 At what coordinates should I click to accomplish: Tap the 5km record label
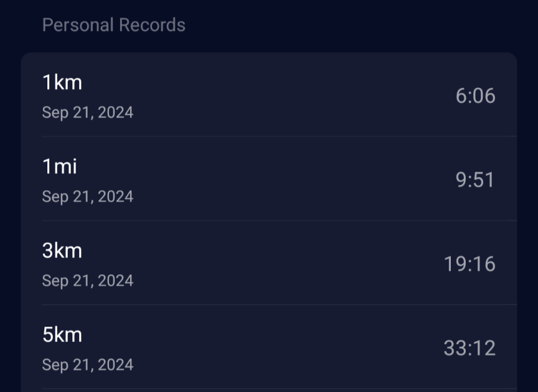tap(62, 335)
